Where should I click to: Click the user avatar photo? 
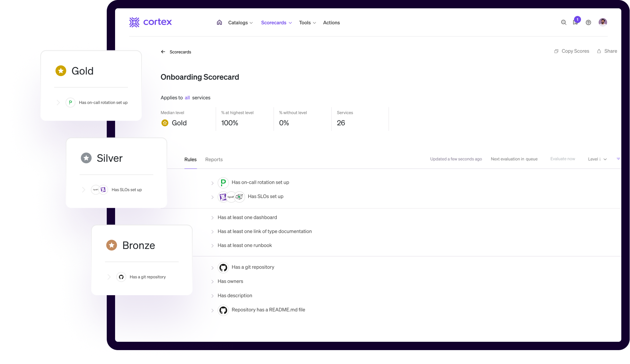[603, 22]
